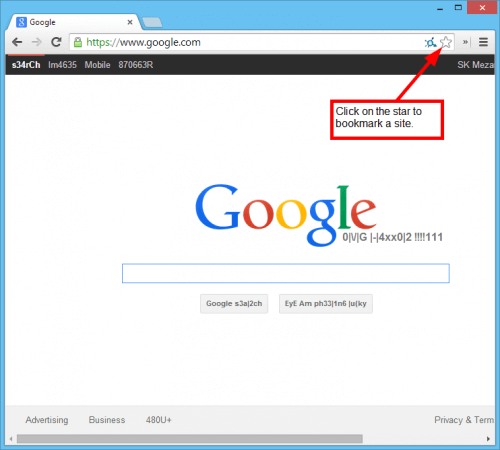Open the Chrome hamburger menu
Image resolution: width=500 pixels, height=450 pixels.
(x=483, y=42)
